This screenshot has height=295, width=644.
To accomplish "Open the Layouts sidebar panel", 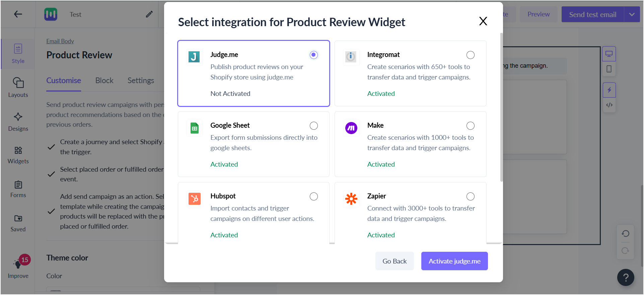I will [x=18, y=87].
